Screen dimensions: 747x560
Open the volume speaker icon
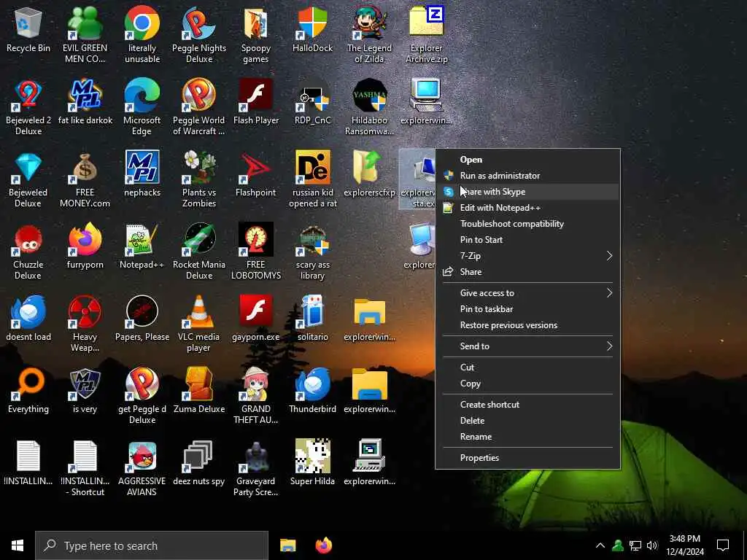click(652, 545)
